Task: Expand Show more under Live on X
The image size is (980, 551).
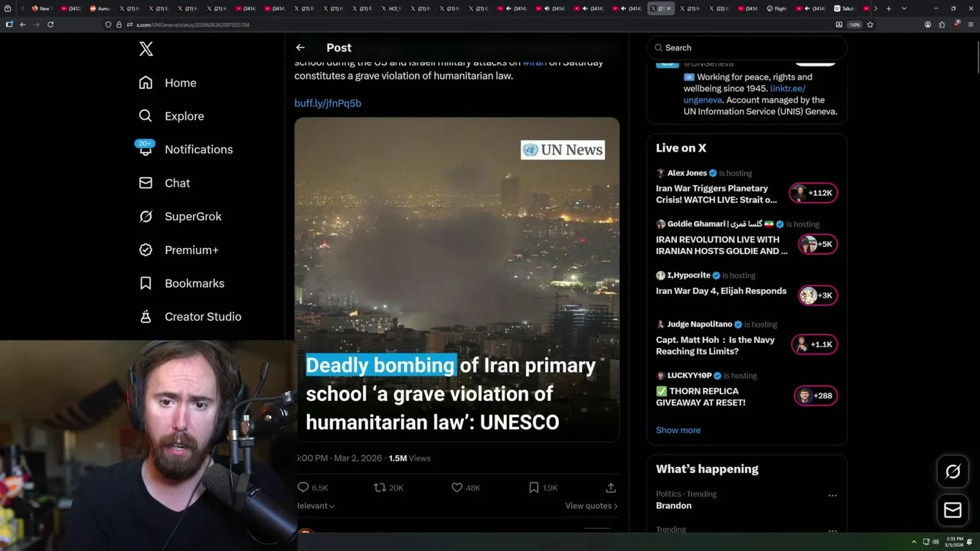Action: [x=678, y=430]
